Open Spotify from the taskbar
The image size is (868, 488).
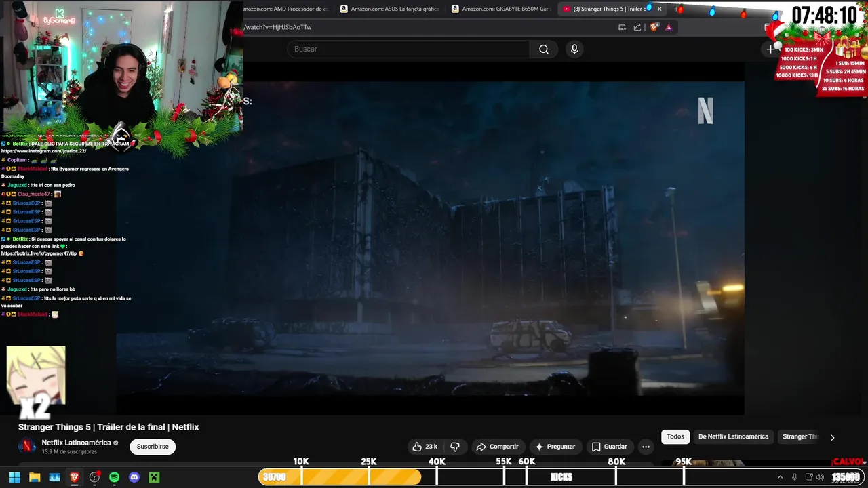point(114,477)
